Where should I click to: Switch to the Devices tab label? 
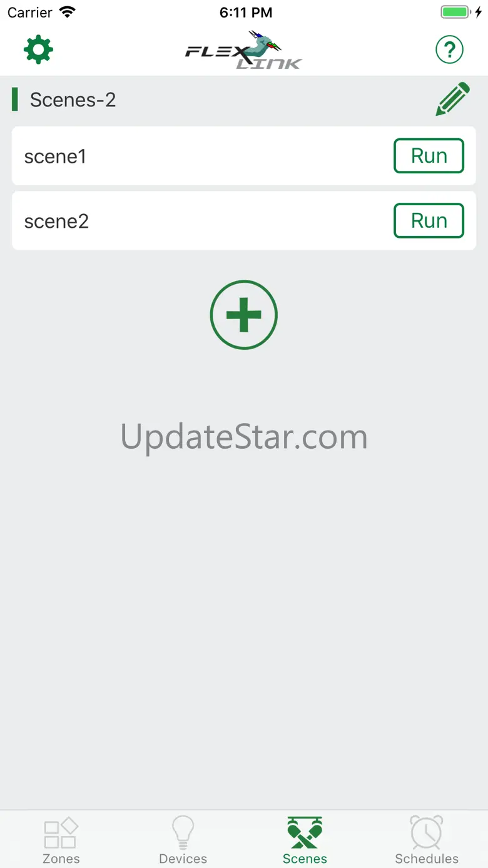tap(183, 859)
